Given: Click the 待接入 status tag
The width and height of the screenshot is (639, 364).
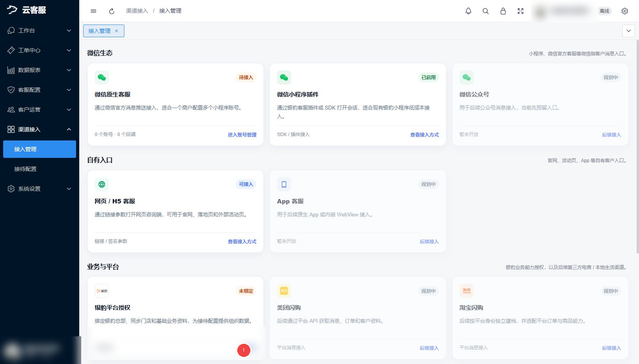Looking at the screenshot, I should point(246,78).
